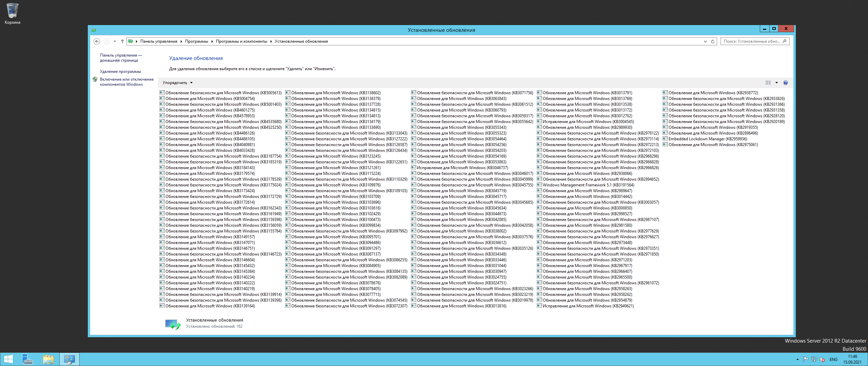Go up one folder level arrow
This screenshot has width=868, height=366.
[122, 41]
